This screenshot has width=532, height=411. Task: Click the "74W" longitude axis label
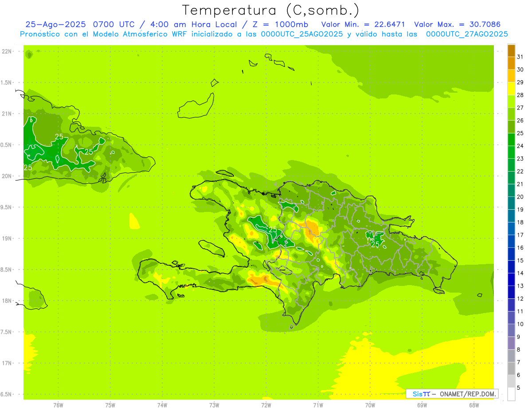coord(162,405)
